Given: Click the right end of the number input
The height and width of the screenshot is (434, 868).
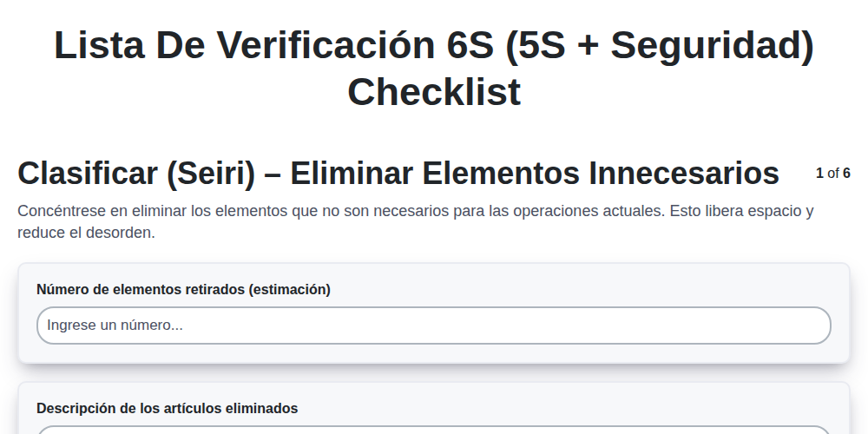Looking at the screenshot, I should click(x=814, y=325).
